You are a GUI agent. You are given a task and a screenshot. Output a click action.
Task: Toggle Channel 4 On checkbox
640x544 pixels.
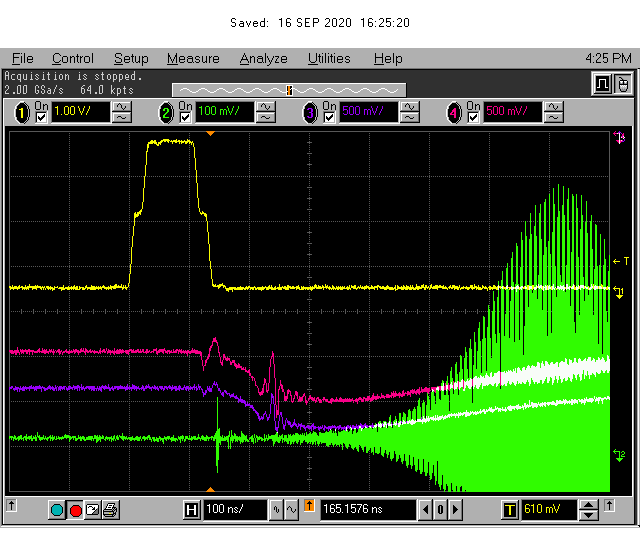[x=473, y=118]
